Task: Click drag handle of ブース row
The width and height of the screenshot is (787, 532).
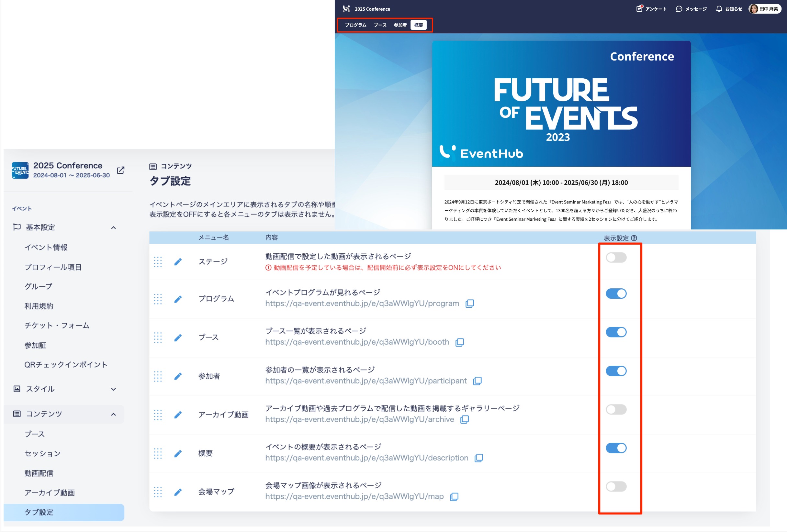Action: click(x=158, y=338)
